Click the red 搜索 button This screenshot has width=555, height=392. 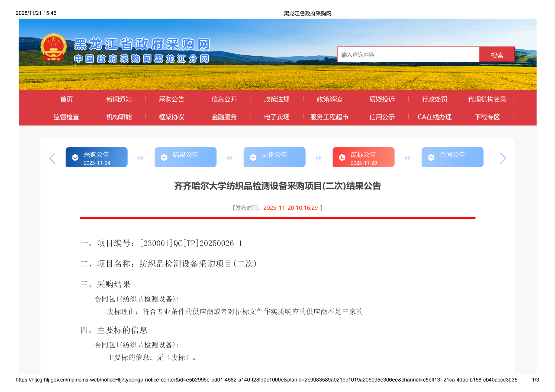[497, 55]
